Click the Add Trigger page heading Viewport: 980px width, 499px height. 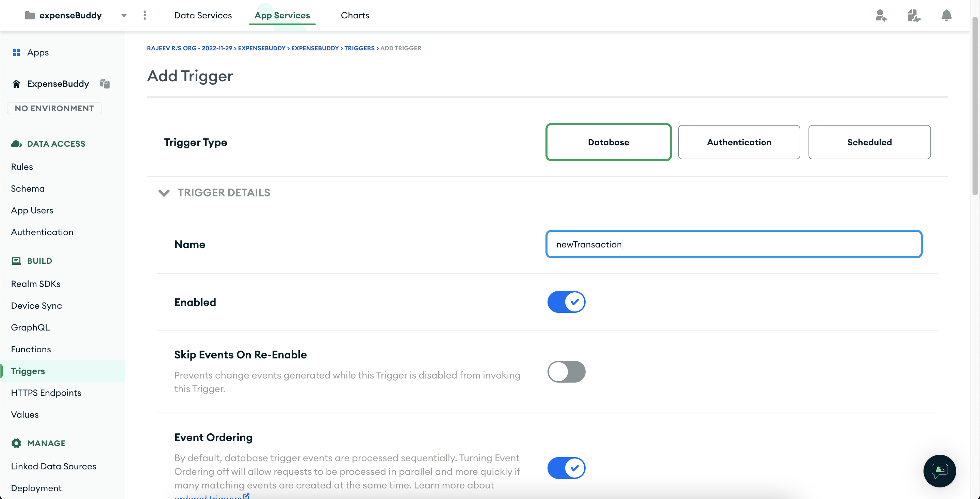[190, 76]
